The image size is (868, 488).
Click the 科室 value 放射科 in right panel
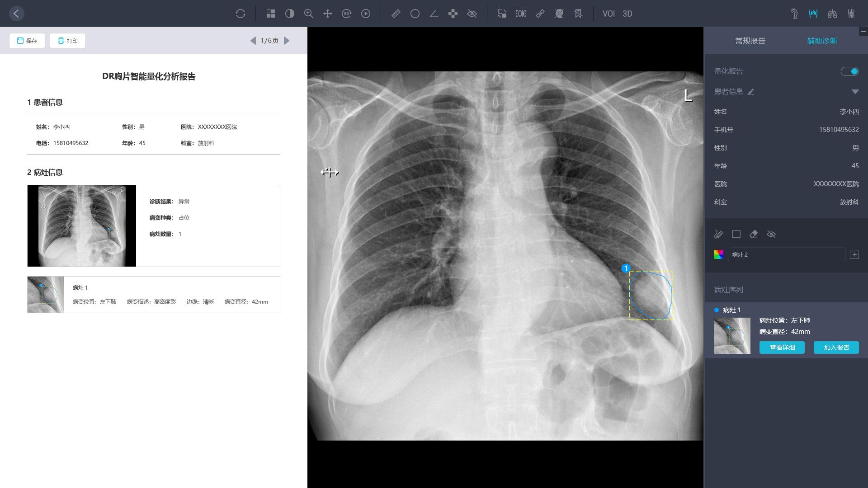click(849, 202)
